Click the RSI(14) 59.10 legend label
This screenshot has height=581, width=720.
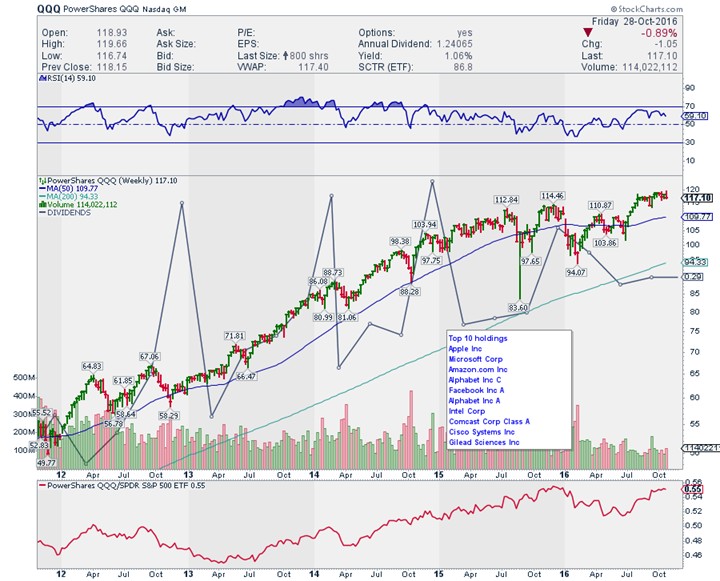67,79
